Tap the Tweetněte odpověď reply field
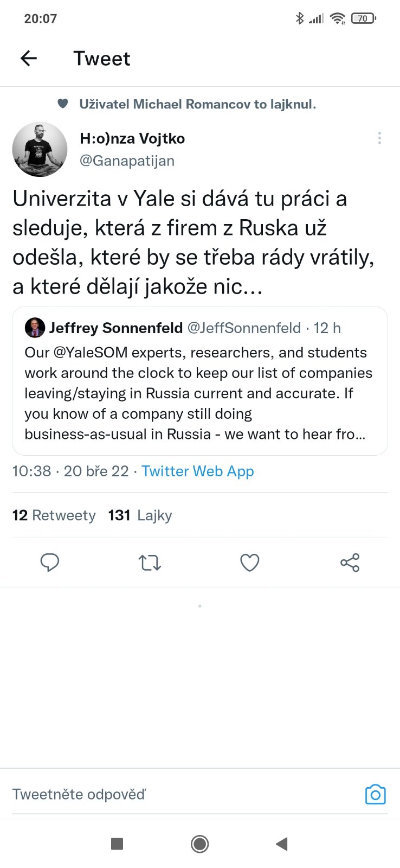The height and width of the screenshot is (868, 400). tap(163, 794)
